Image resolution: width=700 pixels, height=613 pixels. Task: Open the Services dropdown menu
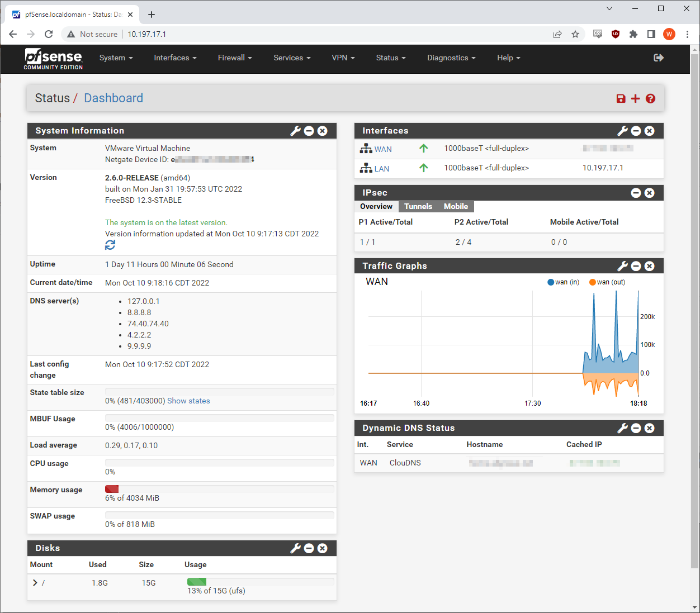(x=292, y=58)
